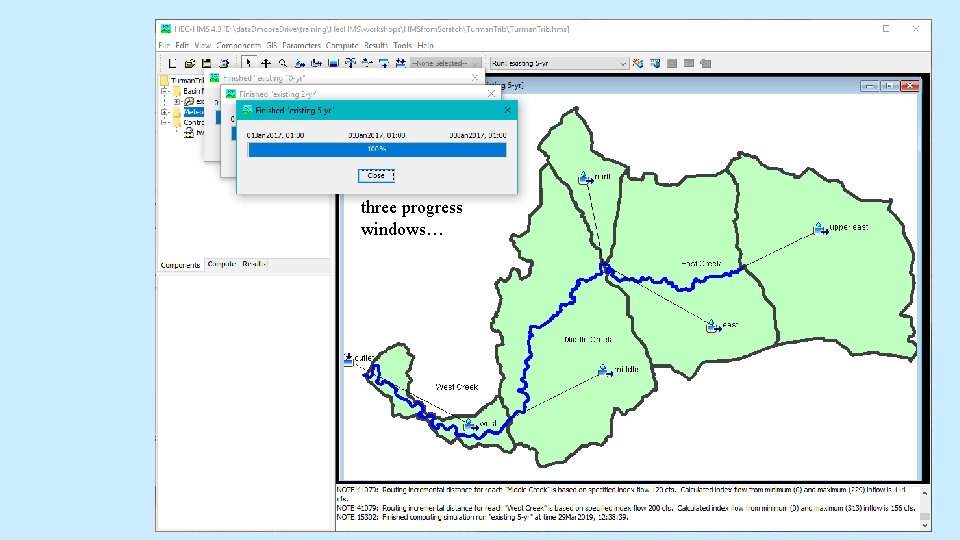
Task: Open the Parameters menu
Action: (x=301, y=45)
